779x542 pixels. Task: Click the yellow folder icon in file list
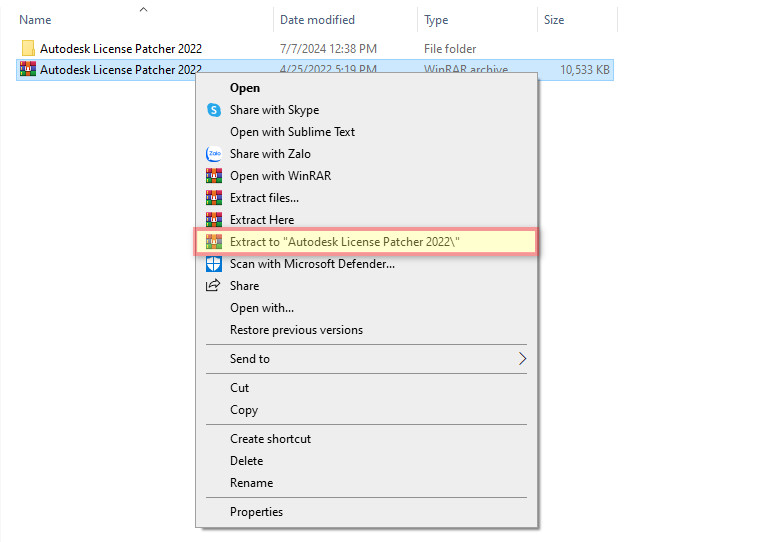(28, 49)
